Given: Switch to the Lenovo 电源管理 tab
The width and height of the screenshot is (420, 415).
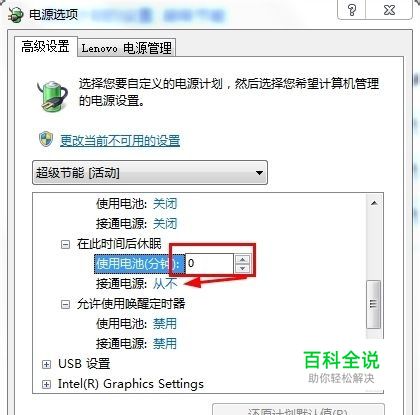Looking at the screenshot, I should point(127,48).
